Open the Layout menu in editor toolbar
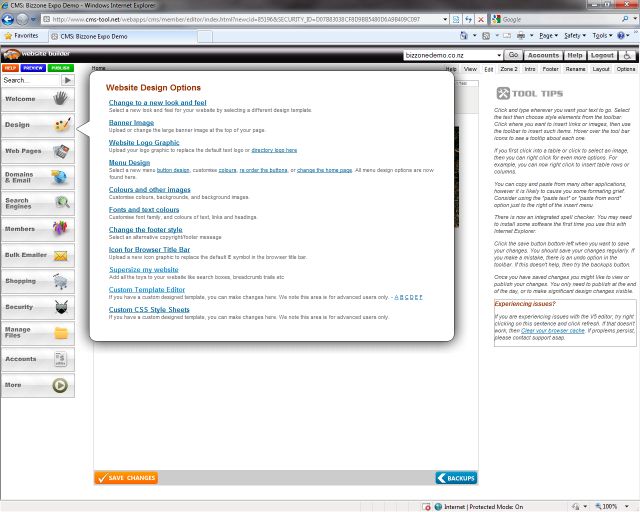 click(x=601, y=69)
